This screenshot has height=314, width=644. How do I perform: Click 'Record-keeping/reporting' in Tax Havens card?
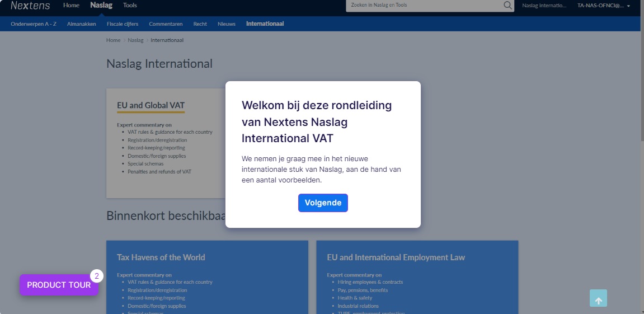coord(156,298)
